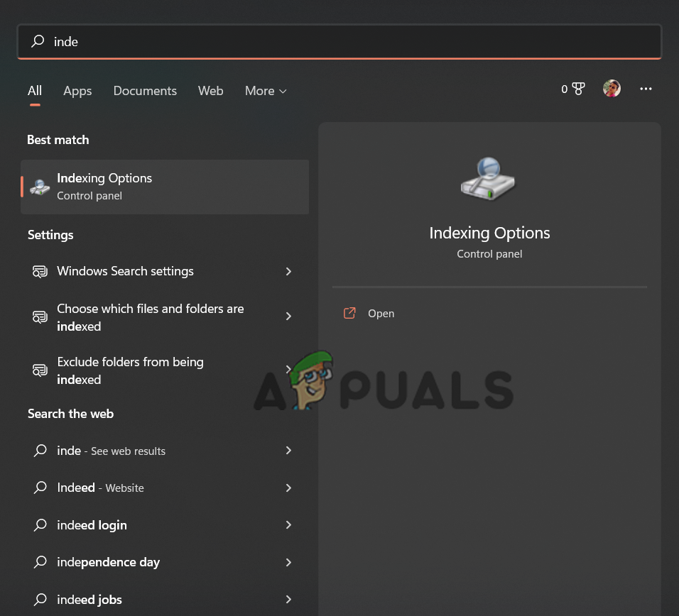The image size is (679, 616).
Task: Select the Web filter tab
Action: pos(210,91)
